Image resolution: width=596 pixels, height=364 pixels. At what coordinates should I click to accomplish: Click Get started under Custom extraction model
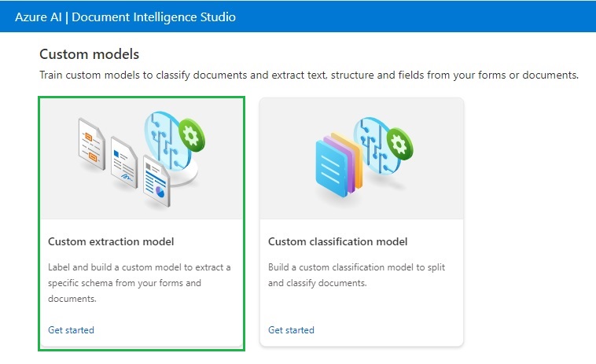[71, 330]
